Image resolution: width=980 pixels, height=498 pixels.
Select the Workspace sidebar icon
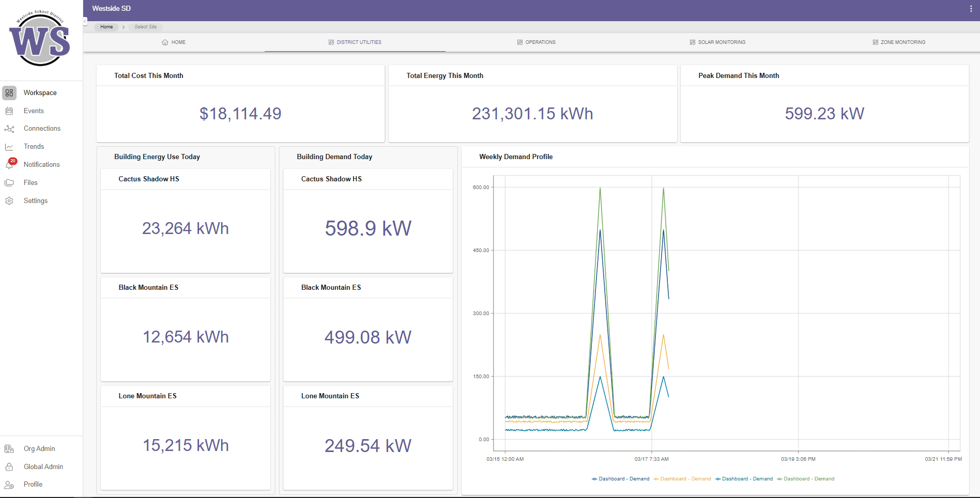pyautogui.click(x=9, y=93)
